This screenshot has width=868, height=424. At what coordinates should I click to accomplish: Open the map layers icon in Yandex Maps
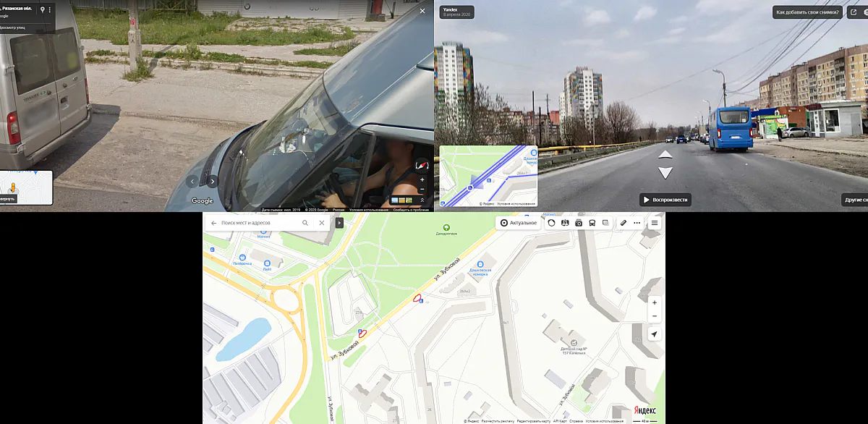point(606,223)
